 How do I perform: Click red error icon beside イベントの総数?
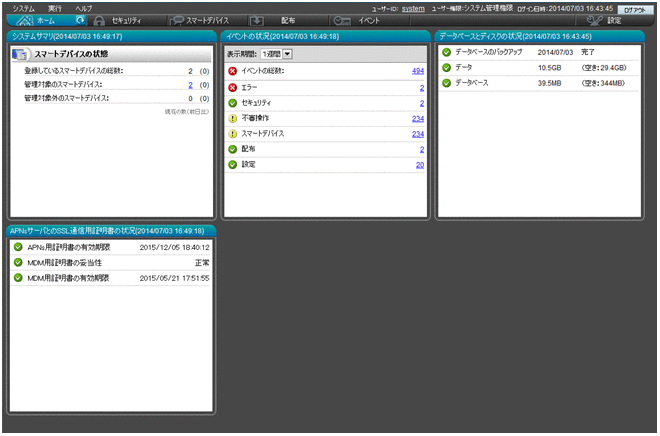[x=232, y=71]
